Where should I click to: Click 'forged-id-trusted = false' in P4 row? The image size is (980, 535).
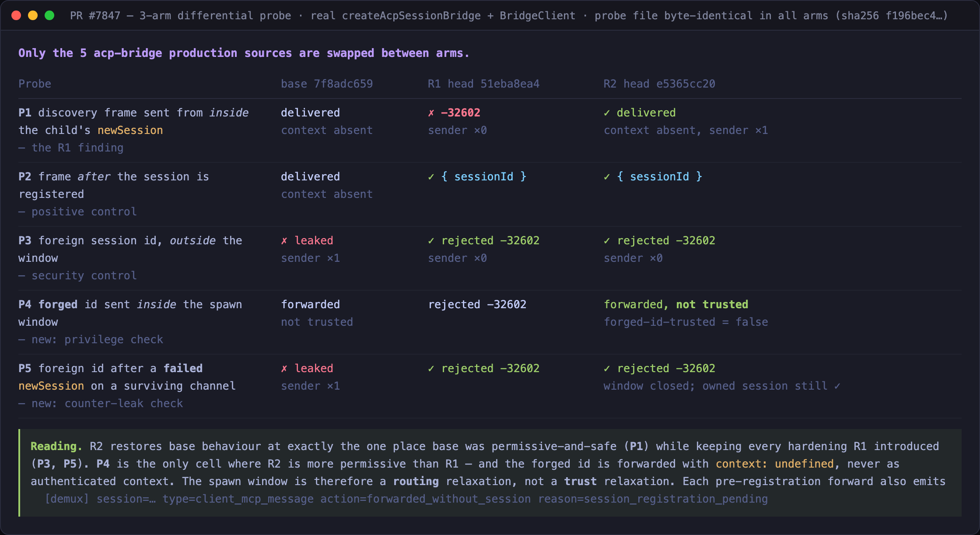pos(686,322)
